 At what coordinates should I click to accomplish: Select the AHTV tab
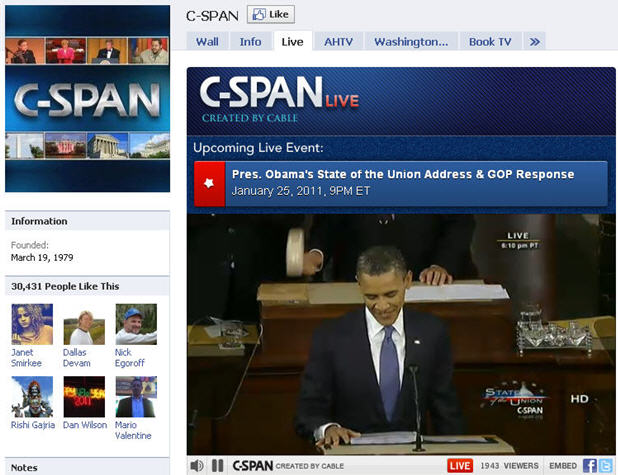[339, 41]
